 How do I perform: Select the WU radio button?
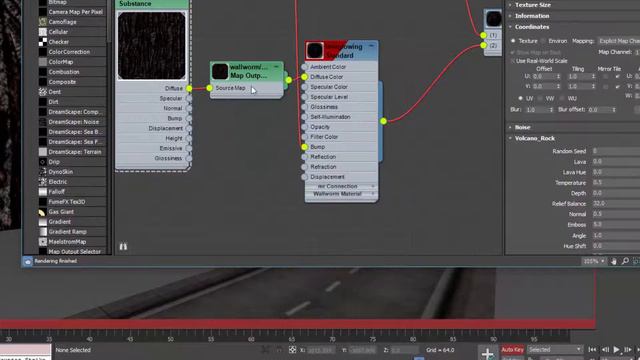coord(562,98)
